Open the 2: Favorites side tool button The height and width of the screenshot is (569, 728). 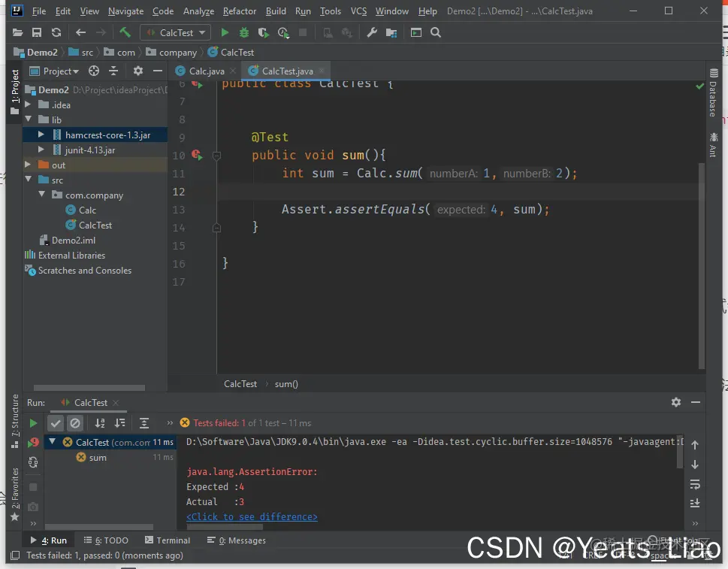pyautogui.click(x=15, y=495)
